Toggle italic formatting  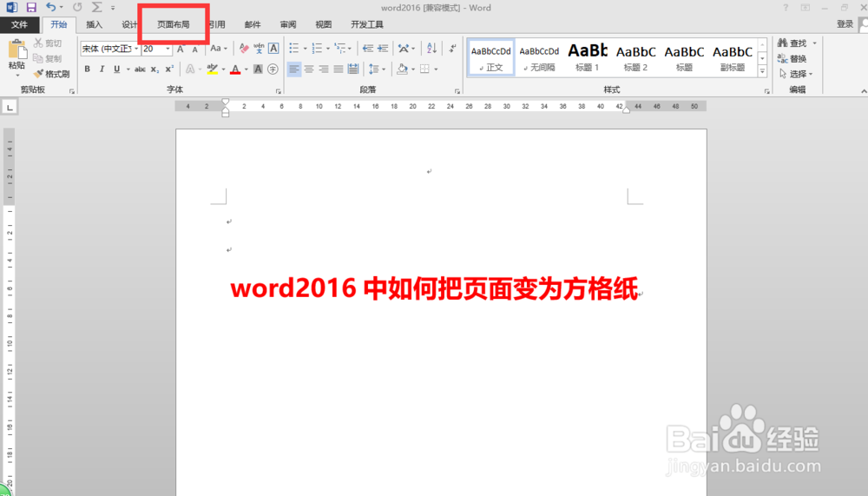pos(102,69)
